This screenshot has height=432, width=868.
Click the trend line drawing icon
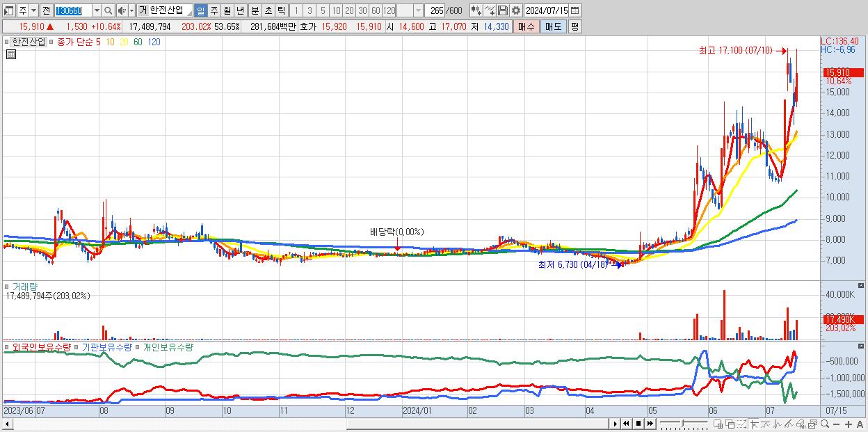[765, 424]
